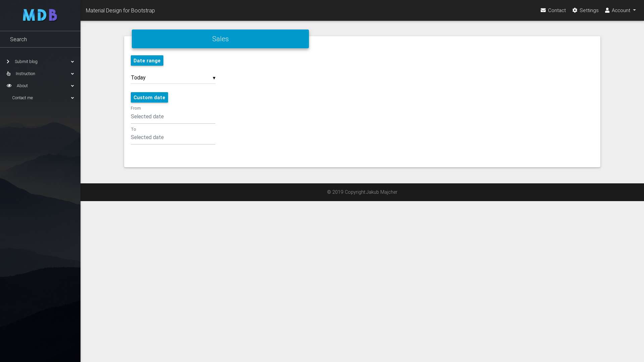Open the Instruction menu item
The image size is (644, 362).
[40, 74]
